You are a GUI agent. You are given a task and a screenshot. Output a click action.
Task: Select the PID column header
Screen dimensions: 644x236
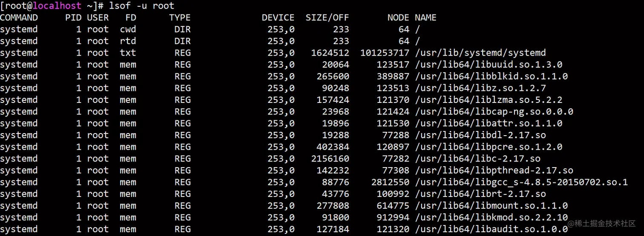pos(73,18)
